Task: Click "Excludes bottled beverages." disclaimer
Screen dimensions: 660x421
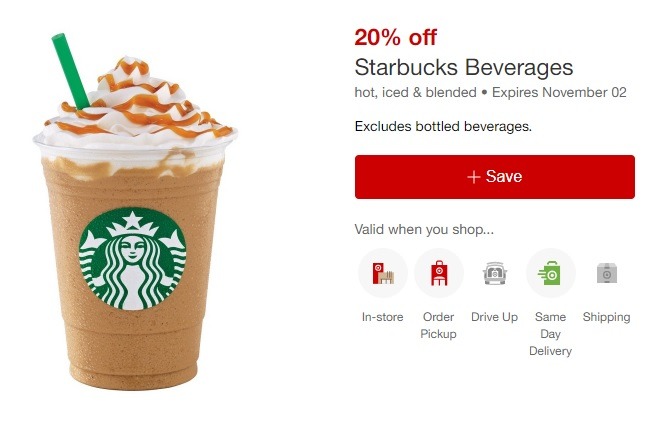Action: tap(443, 126)
